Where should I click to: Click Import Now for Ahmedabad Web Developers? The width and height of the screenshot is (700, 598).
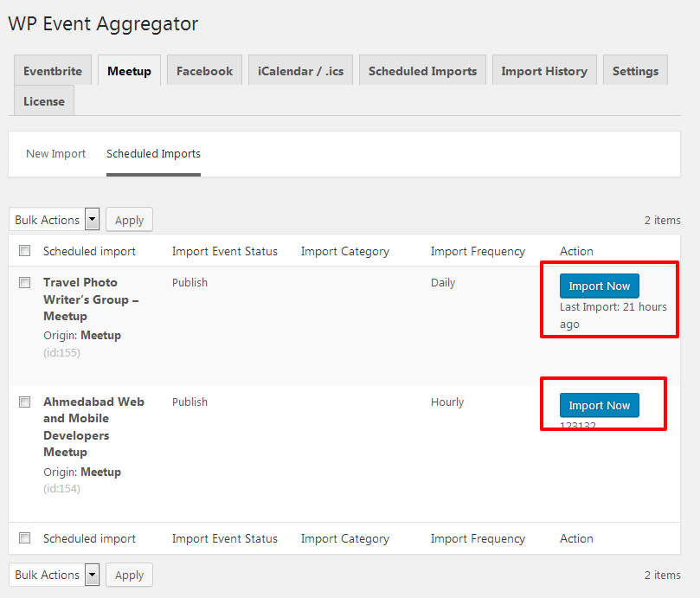(599, 405)
